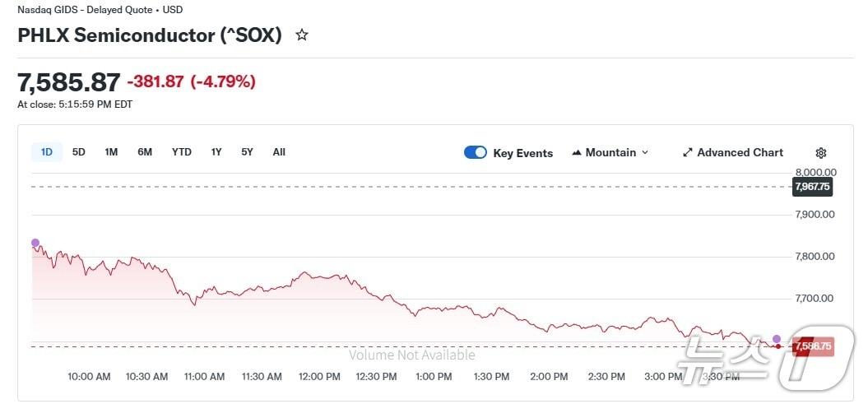The width and height of the screenshot is (868, 404).
Task: Select the 1M time range
Action: tap(111, 152)
